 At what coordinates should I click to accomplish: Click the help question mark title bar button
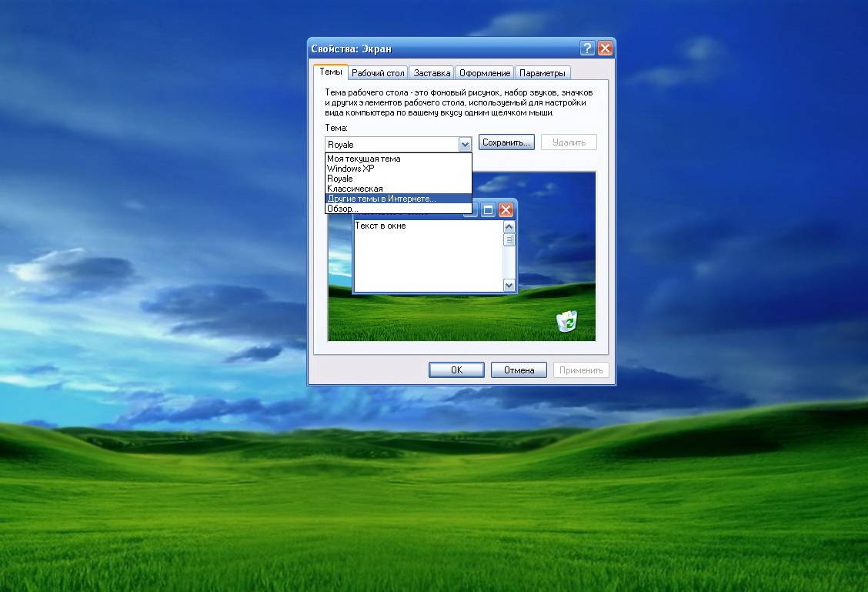pos(587,48)
